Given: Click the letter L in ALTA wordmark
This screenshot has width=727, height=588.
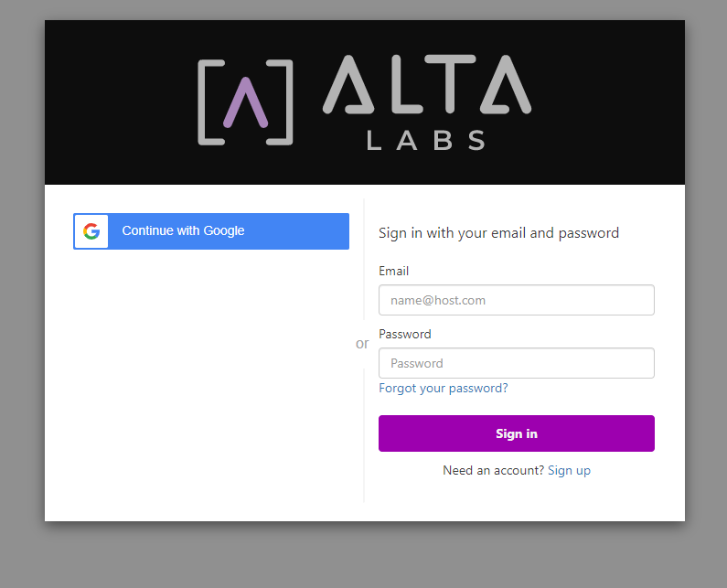Looking at the screenshot, I should coord(407,84).
